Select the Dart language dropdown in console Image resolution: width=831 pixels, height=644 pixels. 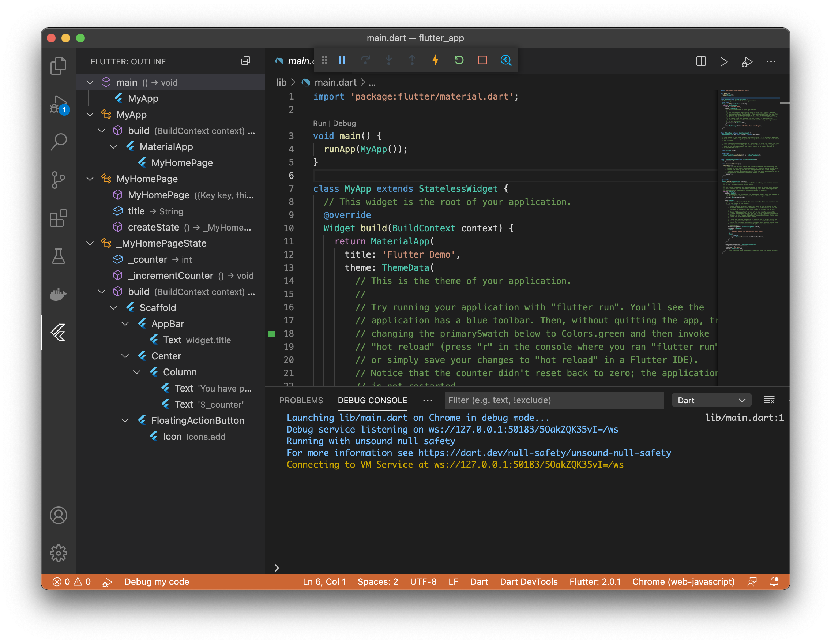pos(712,400)
